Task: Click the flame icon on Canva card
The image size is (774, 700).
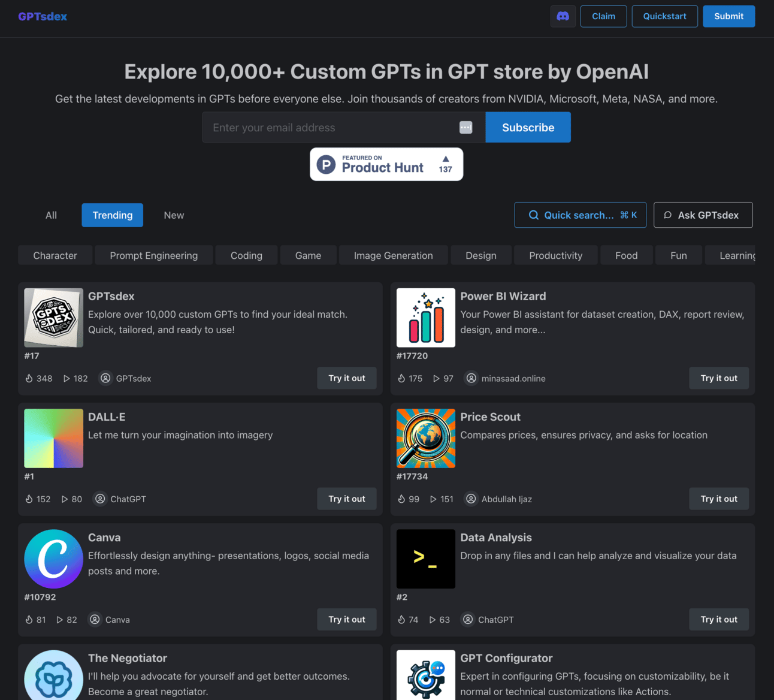Action: (x=29, y=620)
